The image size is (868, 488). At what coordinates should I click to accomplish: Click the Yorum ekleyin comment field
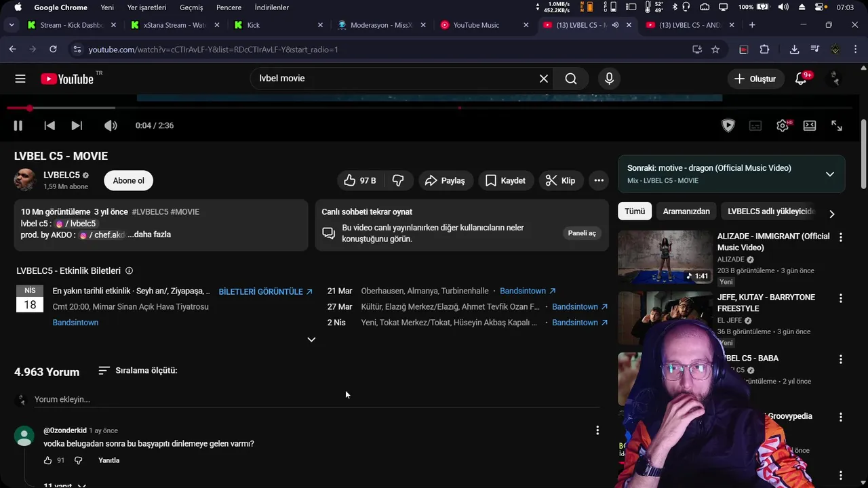click(317, 399)
